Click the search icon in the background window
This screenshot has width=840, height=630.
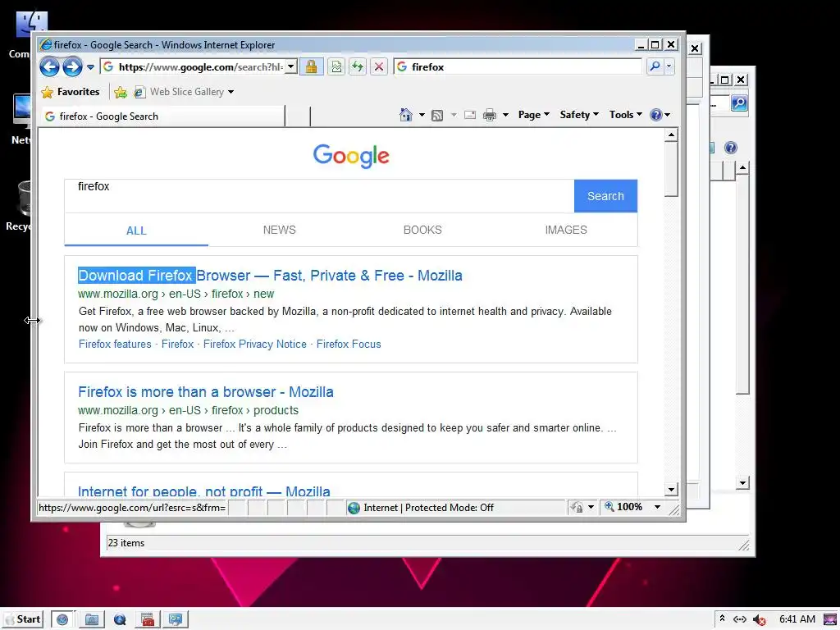pyautogui.click(x=739, y=103)
